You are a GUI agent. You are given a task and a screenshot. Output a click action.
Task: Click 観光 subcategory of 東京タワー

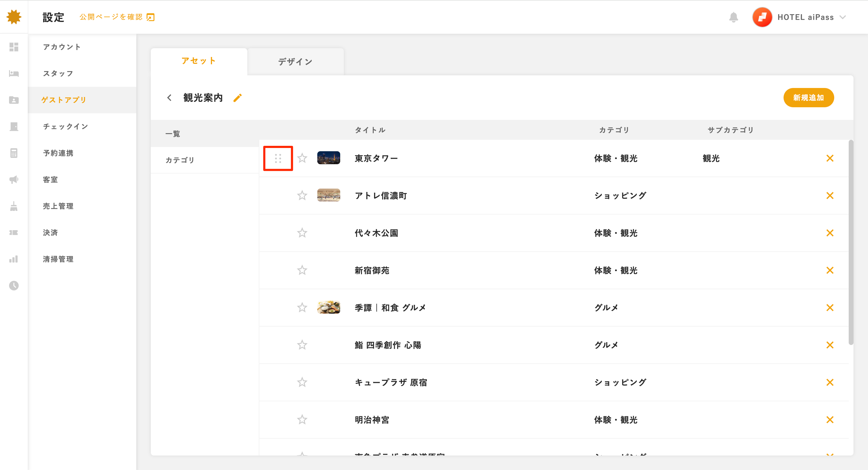tap(711, 158)
